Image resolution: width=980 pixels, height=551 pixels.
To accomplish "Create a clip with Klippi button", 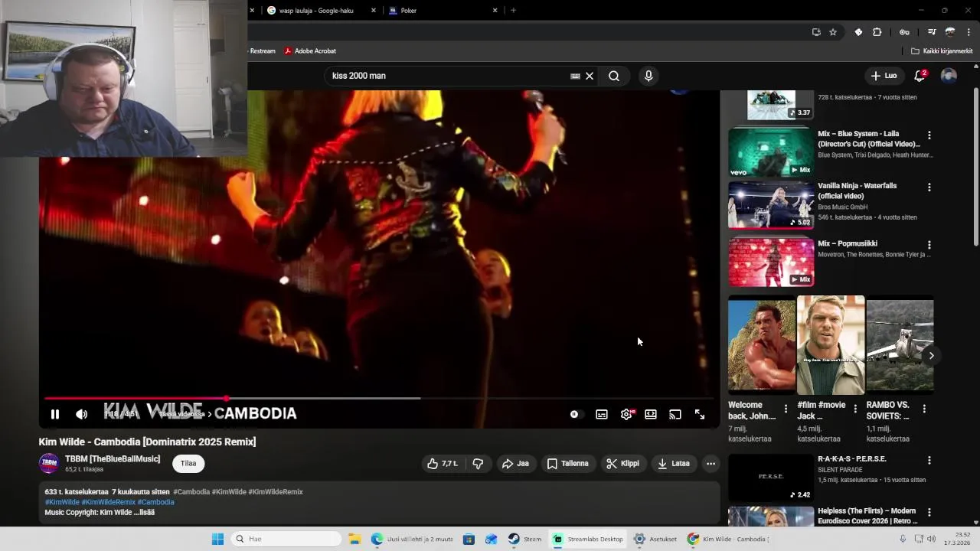I will (622, 464).
